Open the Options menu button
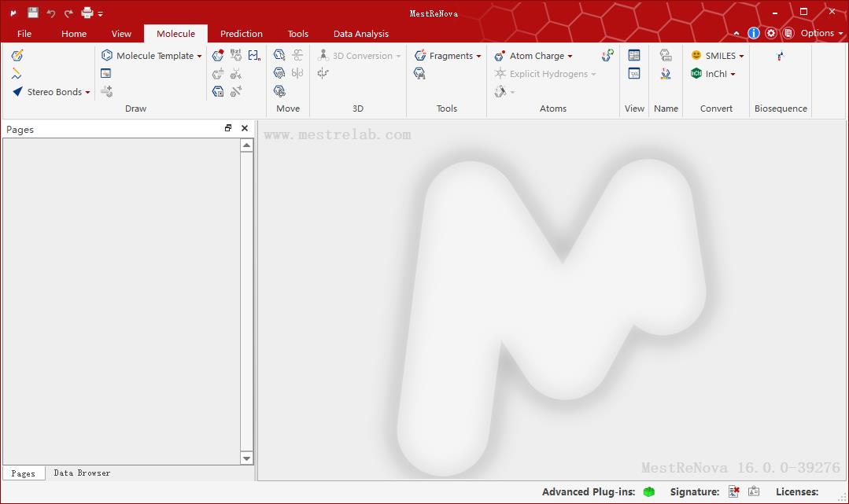Image resolution: width=849 pixels, height=504 pixels. 821,33
